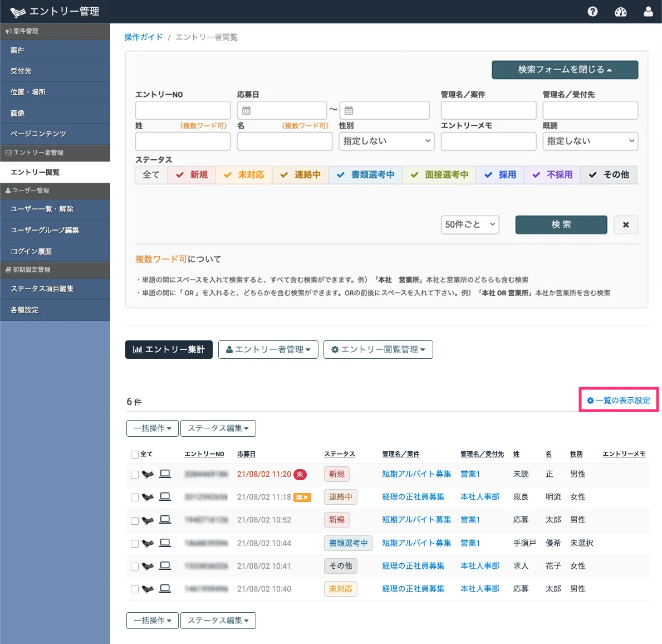Click the application logo in the header
Image resolution: width=662 pixels, height=644 pixels.
pyautogui.click(x=17, y=12)
